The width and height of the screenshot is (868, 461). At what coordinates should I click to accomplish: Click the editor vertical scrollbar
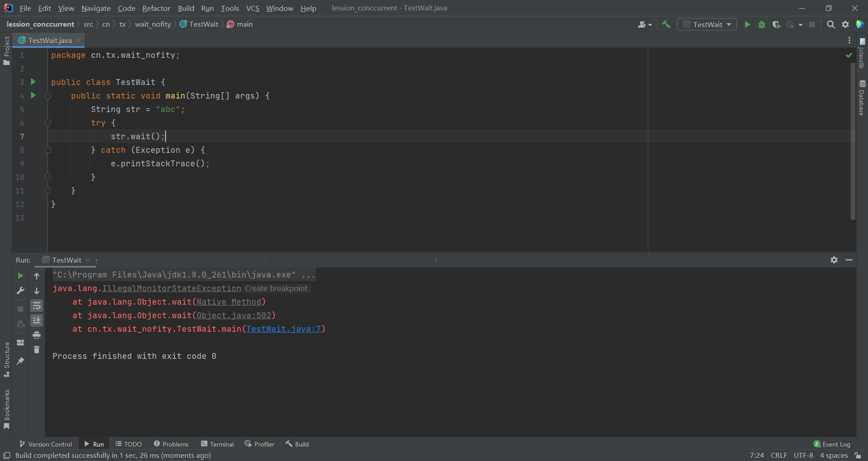(853, 141)
